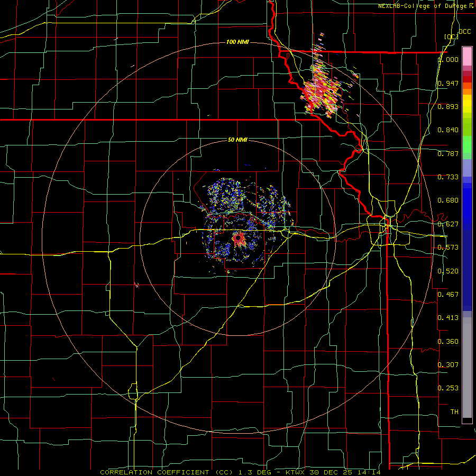Pick the light pink segment of the color bar
Screen dimensions: 476x476
[x=467, y=56]
